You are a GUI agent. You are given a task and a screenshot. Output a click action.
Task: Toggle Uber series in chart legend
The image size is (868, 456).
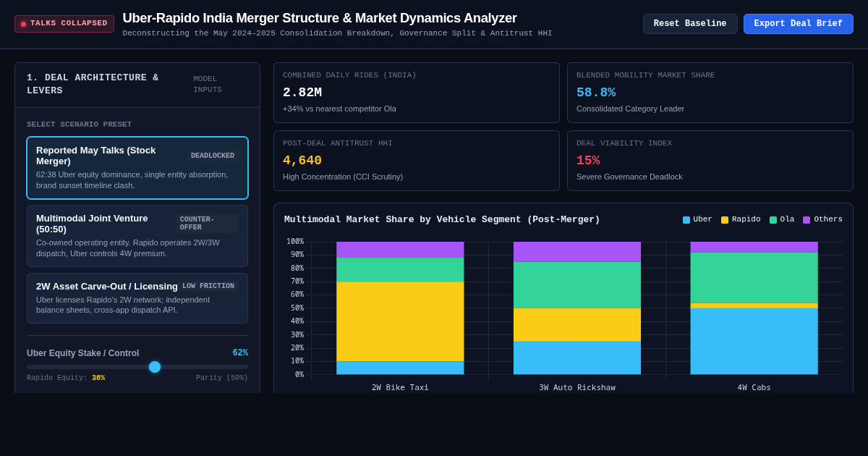pos(697,219)
